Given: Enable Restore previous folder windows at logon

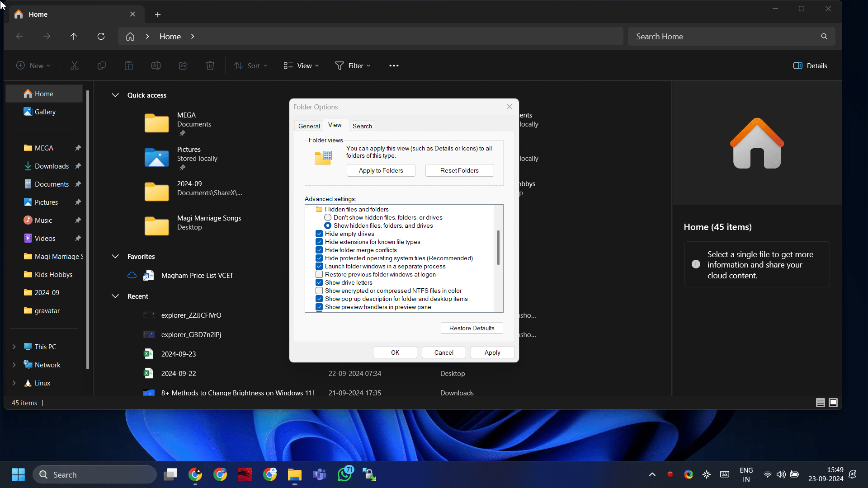Looking at the screenshot, I should pyautogui.click(x=319, y=274).
